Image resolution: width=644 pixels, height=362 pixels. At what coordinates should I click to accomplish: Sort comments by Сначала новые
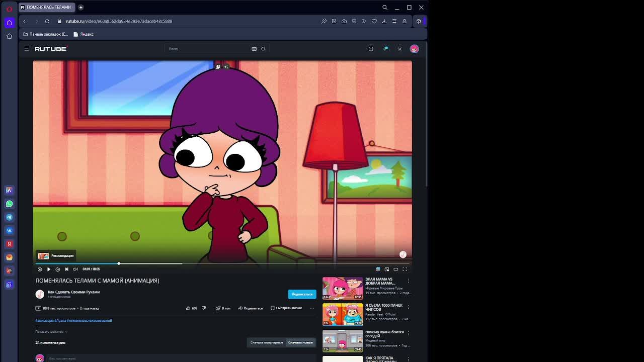(300, 342)
